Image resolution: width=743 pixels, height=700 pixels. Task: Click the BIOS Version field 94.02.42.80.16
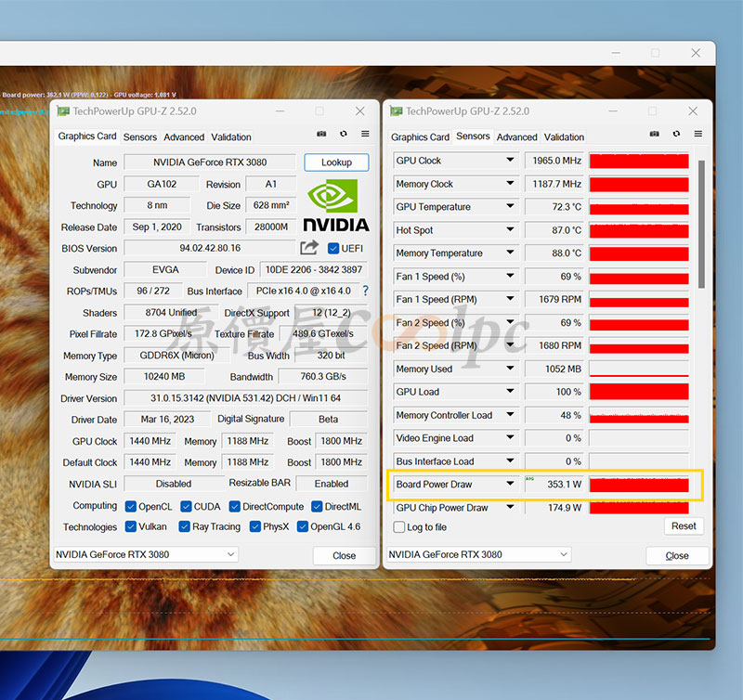tap(210, 248)
